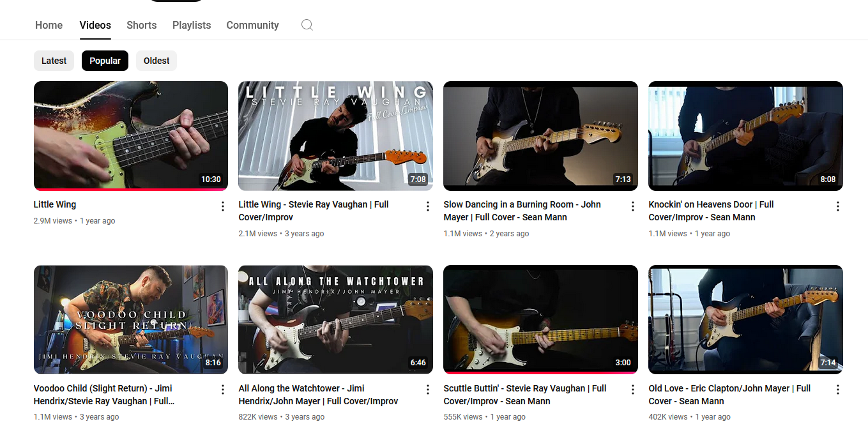Click the '2.9M views • 1 year ago' text

coord(75,221)
